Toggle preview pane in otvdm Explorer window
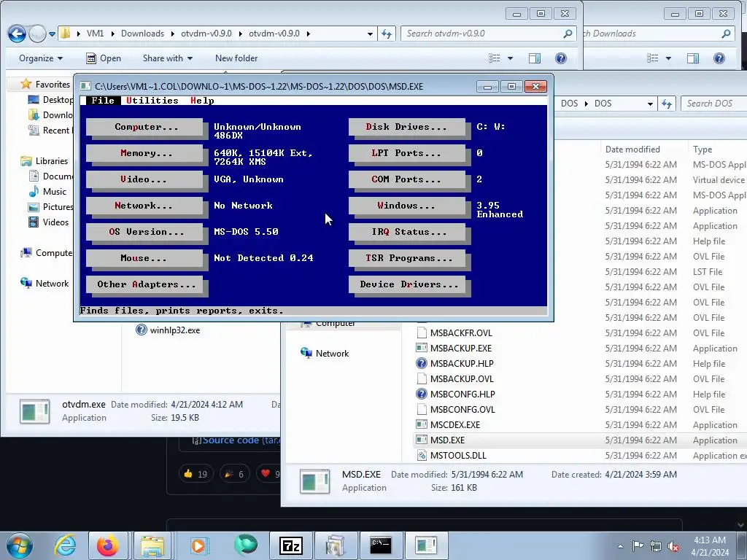The width and height of the screenshot is (747, 560). (x=535, y=58)
